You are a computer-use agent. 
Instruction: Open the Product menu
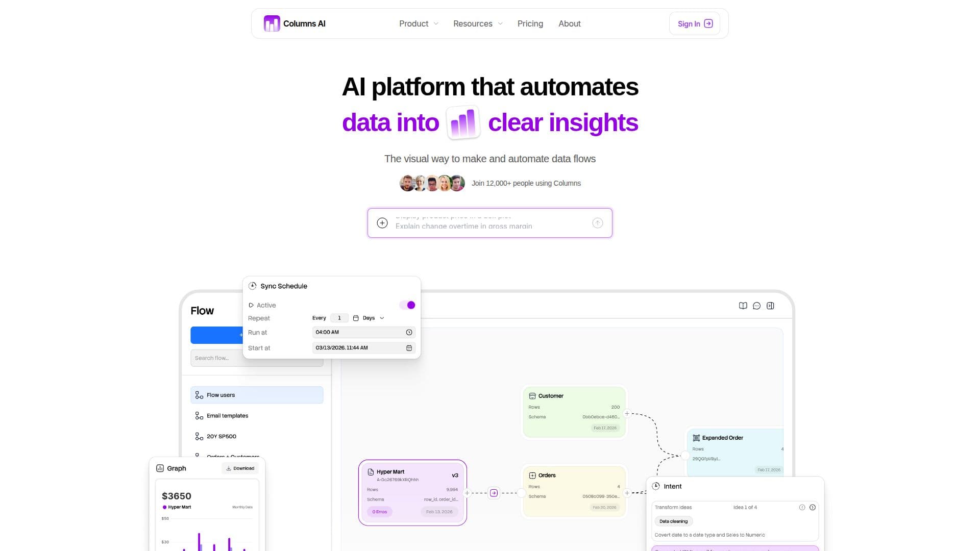click(x=419, y=23)
